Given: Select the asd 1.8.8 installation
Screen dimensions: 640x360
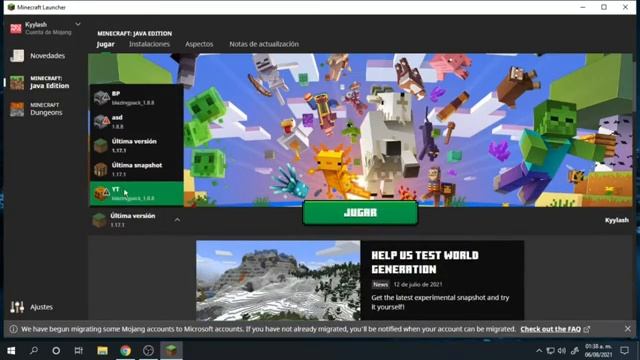Looking at the screenshot, I should pyautogui.click(x=137, y=122).
